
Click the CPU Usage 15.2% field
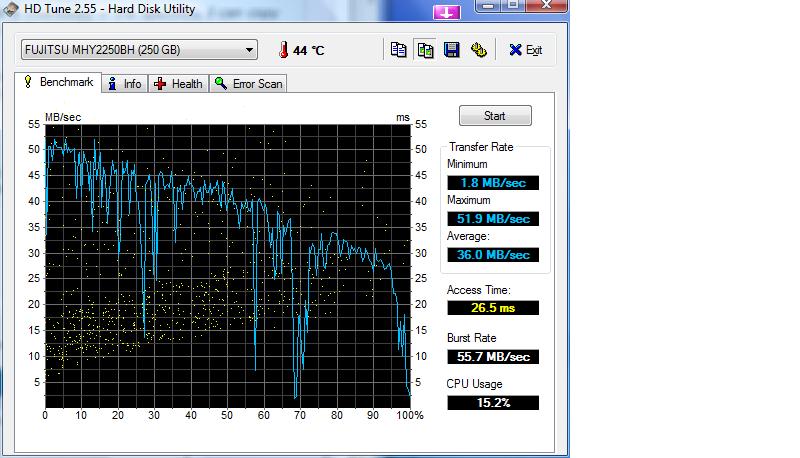point(493,402)
